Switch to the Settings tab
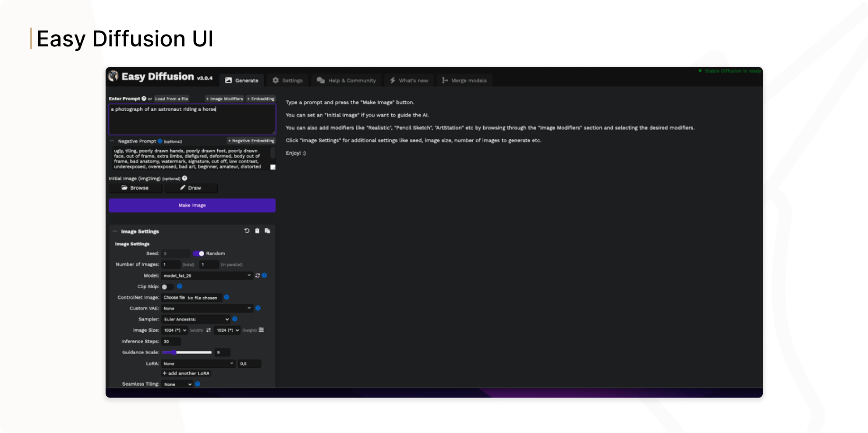Image resolution: width=868 pixels, height=433 pixels. (x=287, y=81)
